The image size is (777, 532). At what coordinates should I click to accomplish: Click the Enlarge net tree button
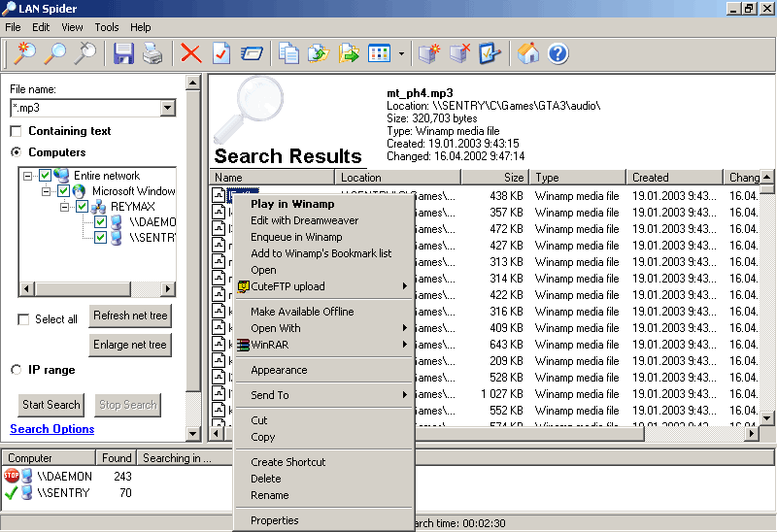130,345
